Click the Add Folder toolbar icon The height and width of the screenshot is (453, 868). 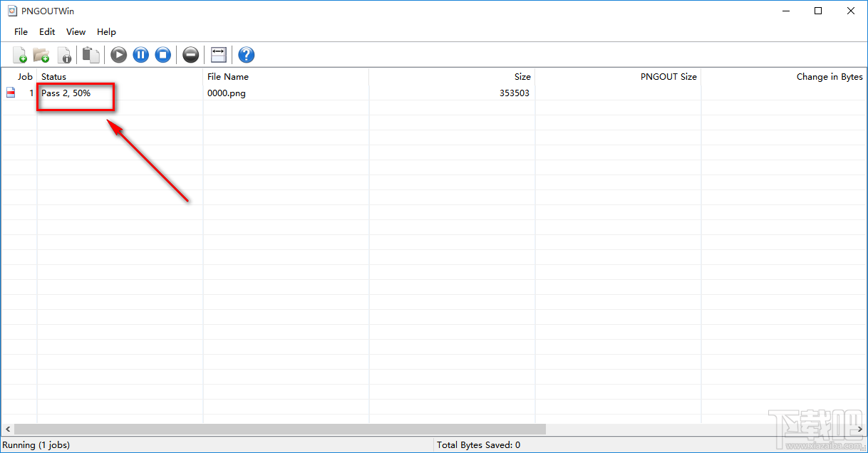(x=41, y=55)
